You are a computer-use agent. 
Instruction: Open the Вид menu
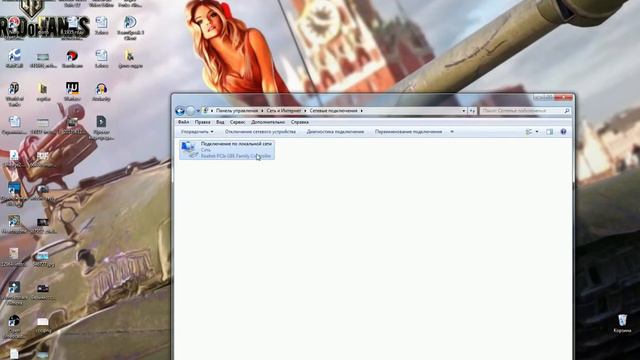220,122
